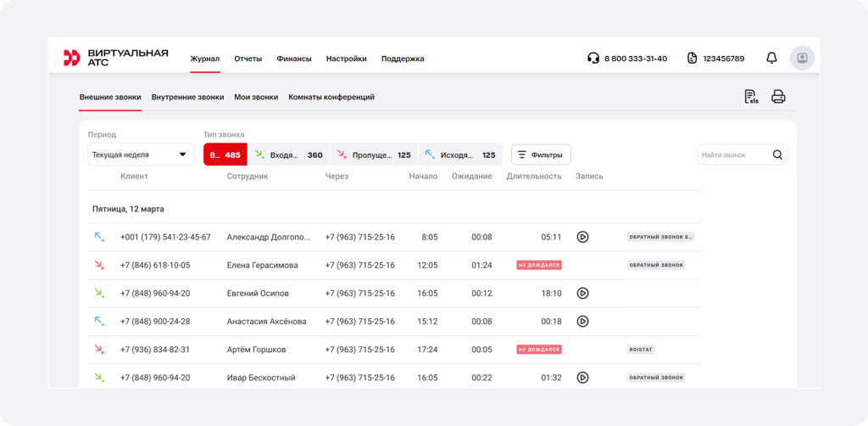Open the Журнал menu
Image resolution: width=868 pixels, height=426 pixels.
[x=205, y=59]
